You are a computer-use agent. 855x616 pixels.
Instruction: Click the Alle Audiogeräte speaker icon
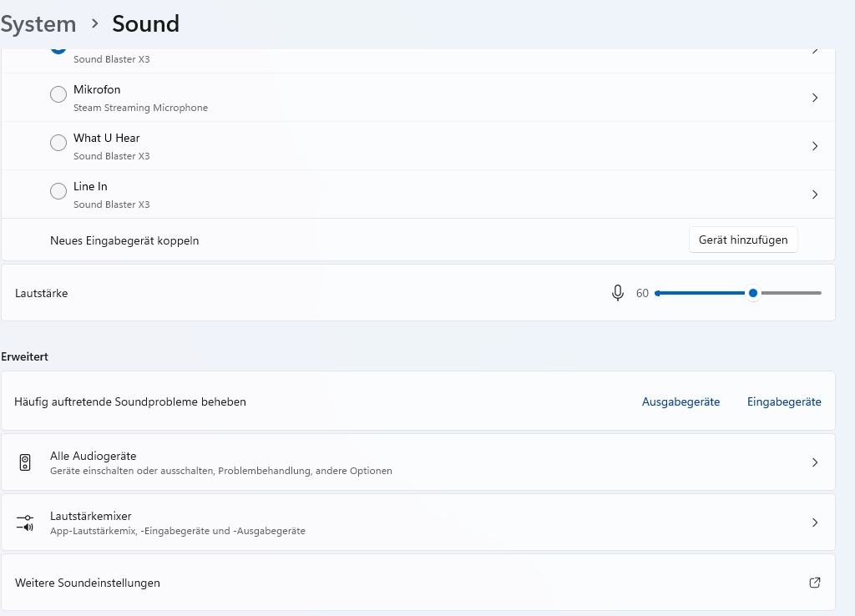(25, 462)
